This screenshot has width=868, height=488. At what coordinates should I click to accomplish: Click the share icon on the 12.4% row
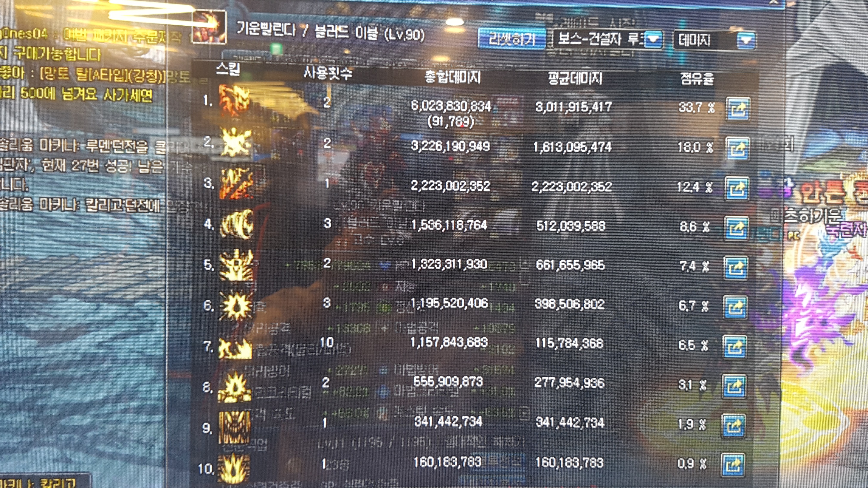pos(737,188)
